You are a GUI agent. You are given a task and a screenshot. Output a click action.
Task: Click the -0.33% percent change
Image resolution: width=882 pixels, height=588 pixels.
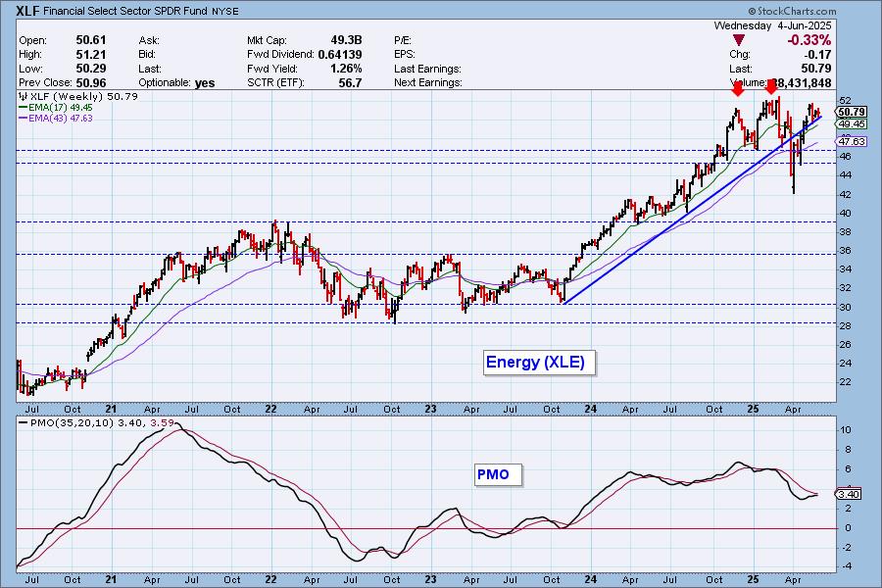click(x=808, y=40)
